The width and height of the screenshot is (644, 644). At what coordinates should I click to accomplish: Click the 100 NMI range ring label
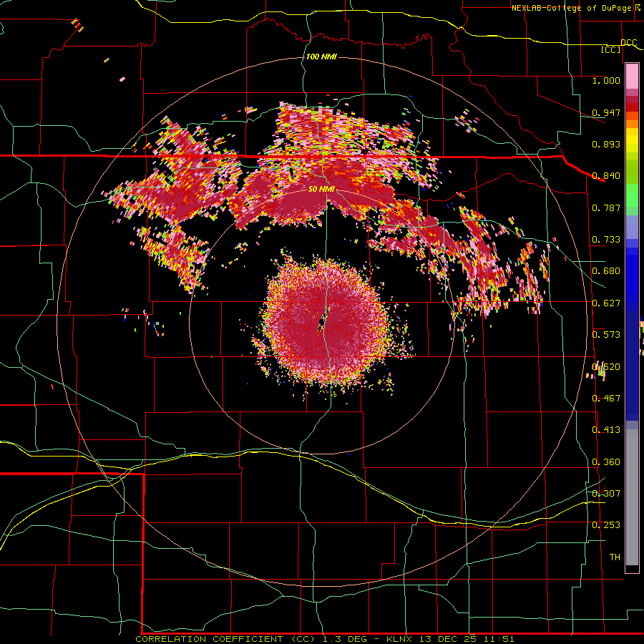[321, 57]
